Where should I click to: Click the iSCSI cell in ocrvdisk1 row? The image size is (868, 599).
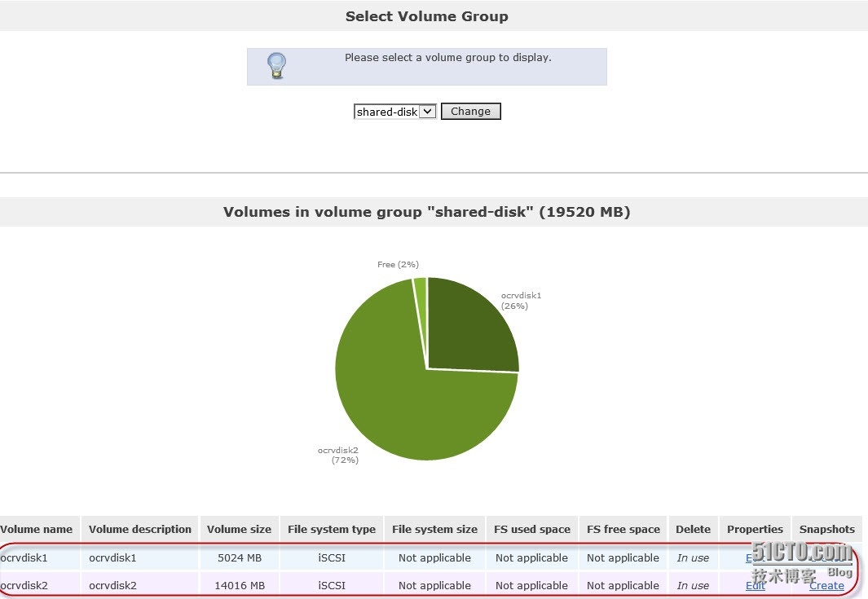(332, 557)
